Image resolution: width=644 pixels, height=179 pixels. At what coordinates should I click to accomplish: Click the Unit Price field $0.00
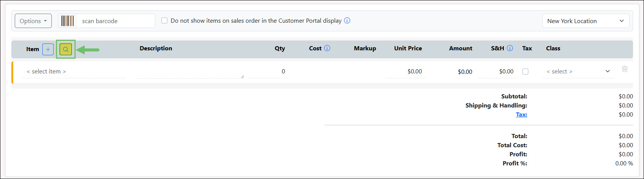point(406,71)
